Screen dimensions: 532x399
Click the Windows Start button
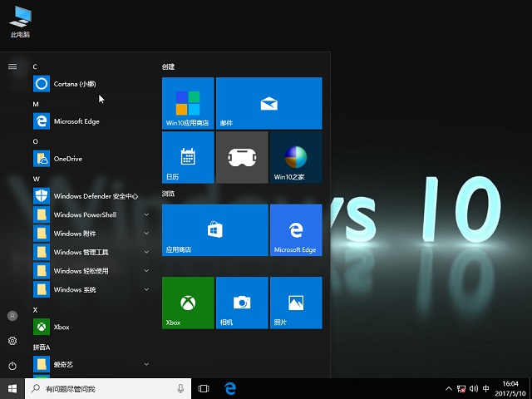pyautogui.click(x=12, y=388)
